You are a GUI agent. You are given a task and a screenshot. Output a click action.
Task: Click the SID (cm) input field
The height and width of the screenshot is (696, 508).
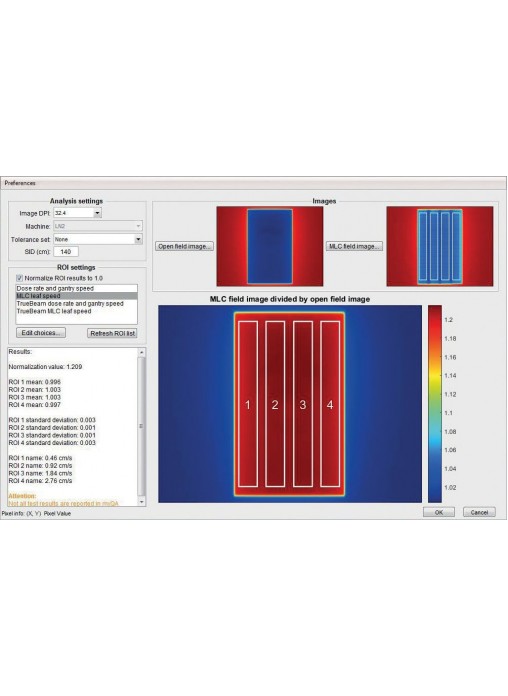(x=66, y=252)
